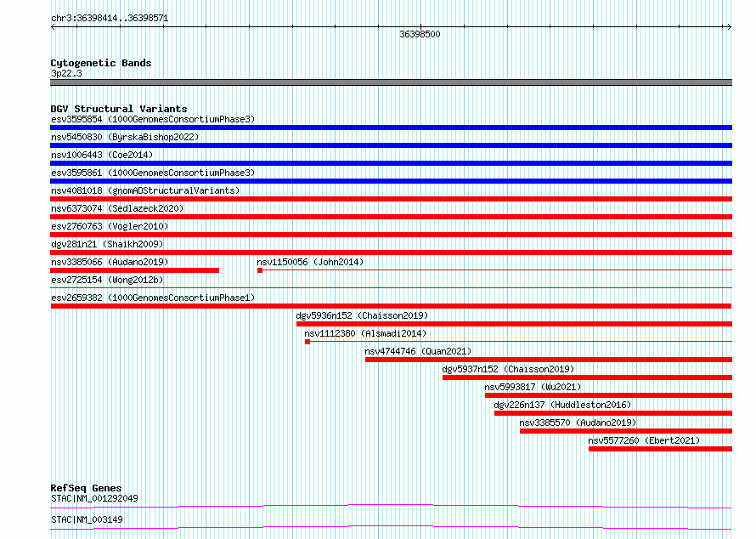The image size is (756, 539).
Task: Select nsv1150056 John2014 variant label
Action: (310, 262)
